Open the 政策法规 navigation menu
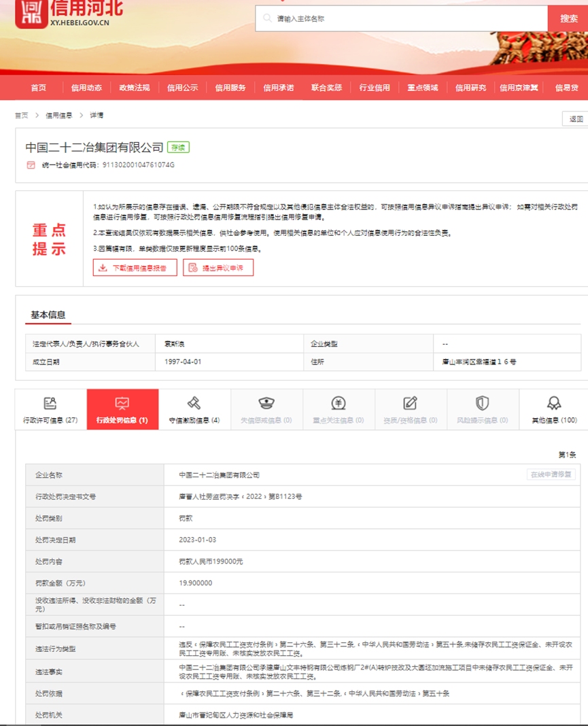This screenshot has height=726, width=588. tap(135, 88)
